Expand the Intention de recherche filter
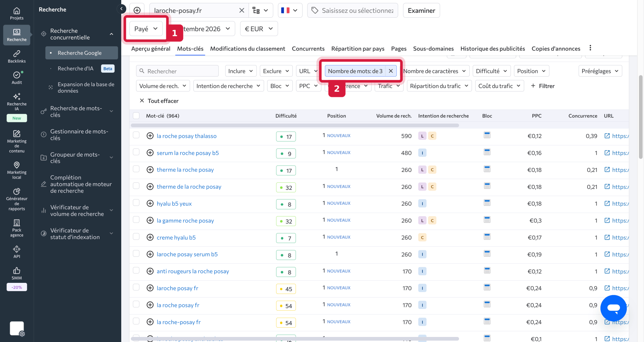644x342 pixels. pyautogui.click(x=228, y=86)
